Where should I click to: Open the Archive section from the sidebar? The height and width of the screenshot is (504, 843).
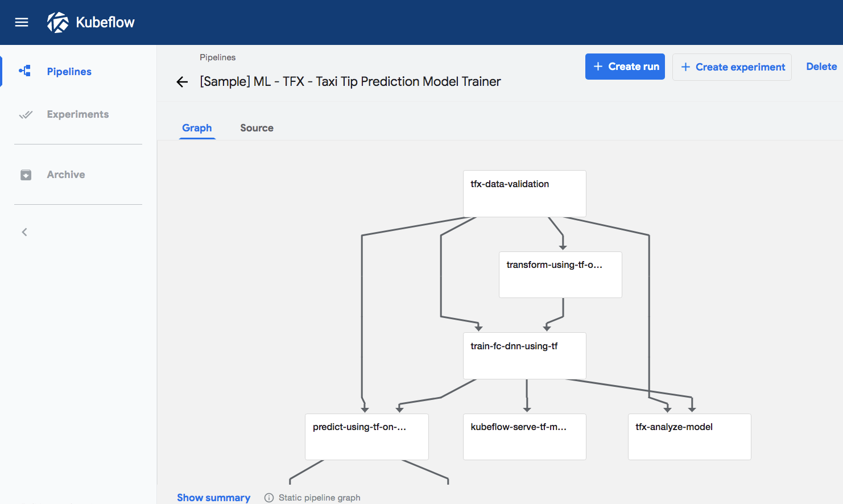coord(66,175)
